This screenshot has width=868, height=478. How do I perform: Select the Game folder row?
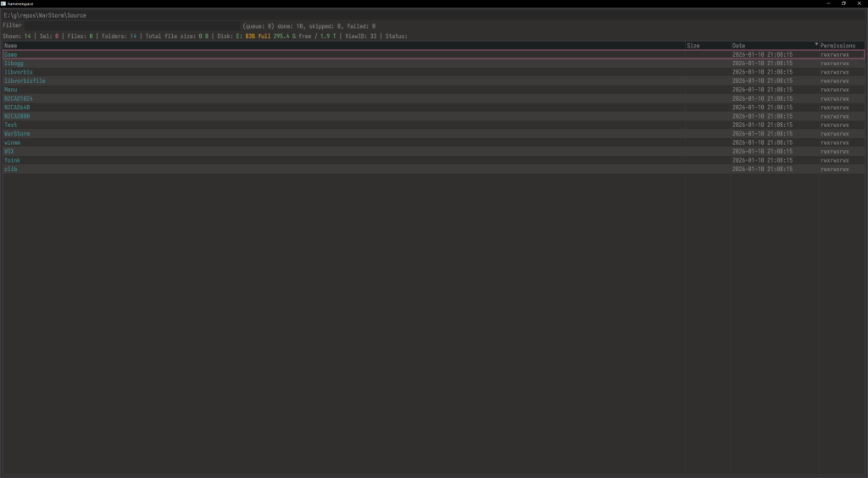pyautogui.click(x=433, y=55)
